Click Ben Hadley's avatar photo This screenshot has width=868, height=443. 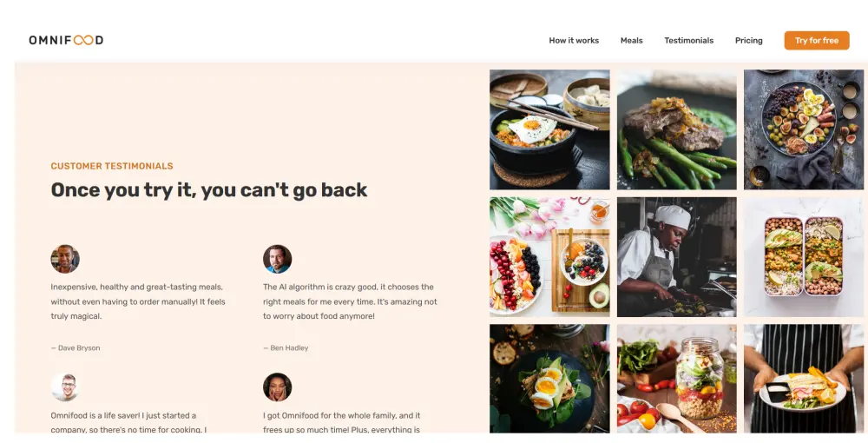tap(278, 259)
